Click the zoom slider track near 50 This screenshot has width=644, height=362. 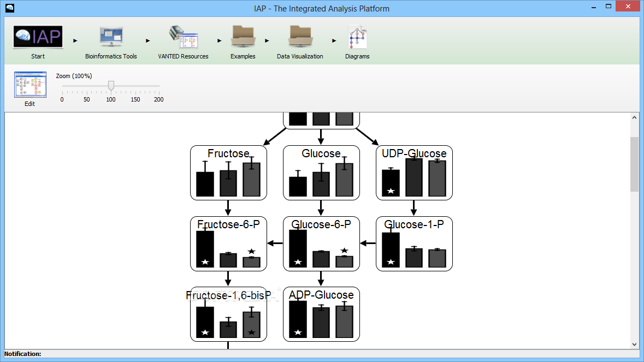coord(87,86)
